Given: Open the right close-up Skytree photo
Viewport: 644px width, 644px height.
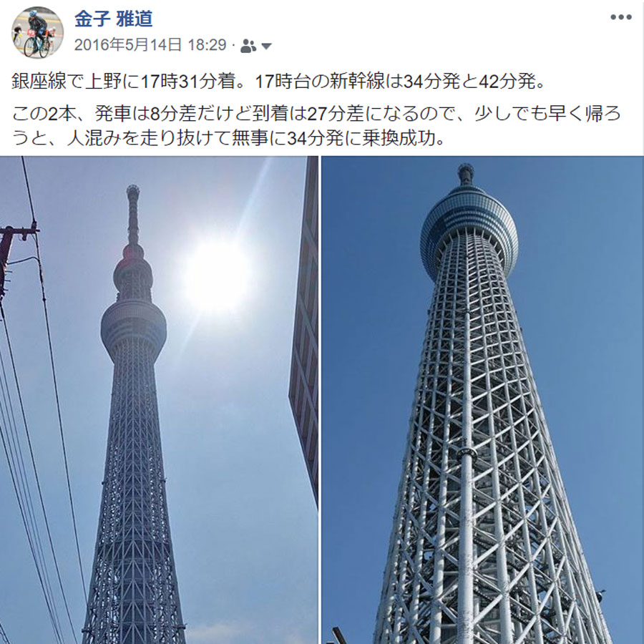Looking at the screenshot, I should 482,399.
